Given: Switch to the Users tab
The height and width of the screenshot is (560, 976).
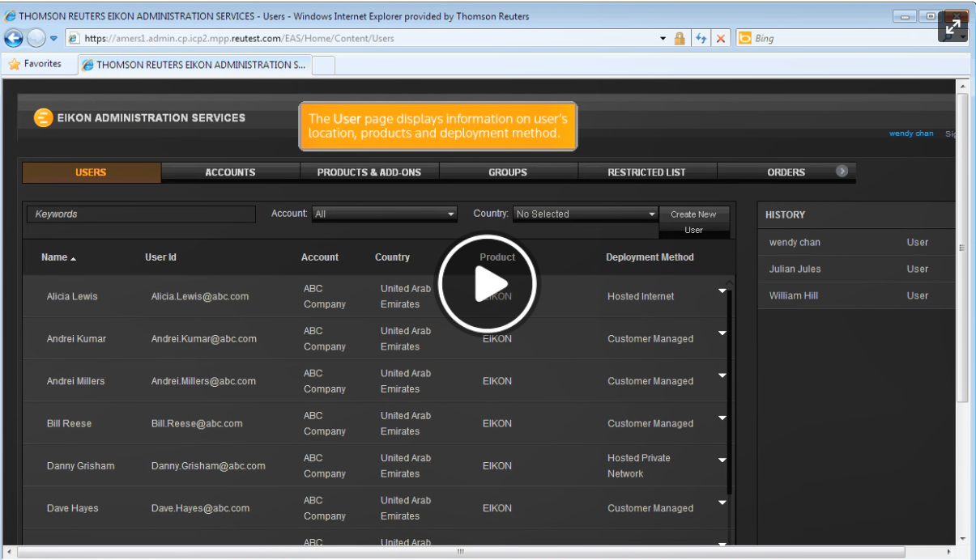Looking at the screenshot, I should (91, 172).
